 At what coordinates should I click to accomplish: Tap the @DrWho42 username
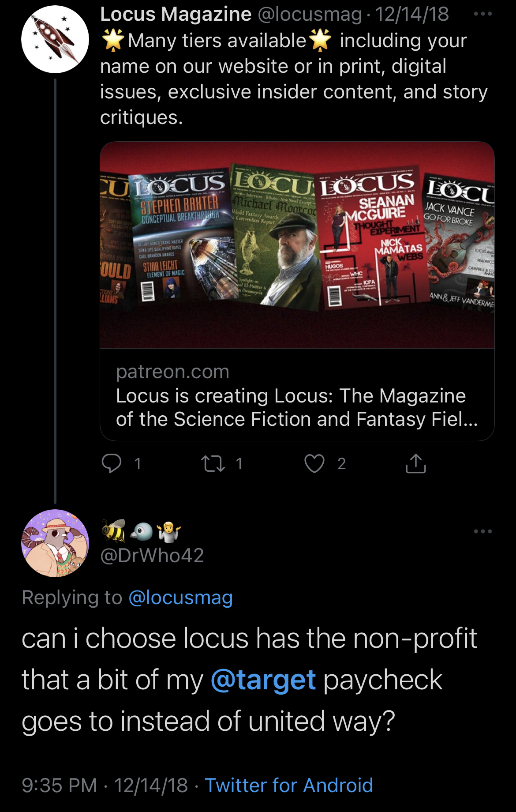coord(152,556)
